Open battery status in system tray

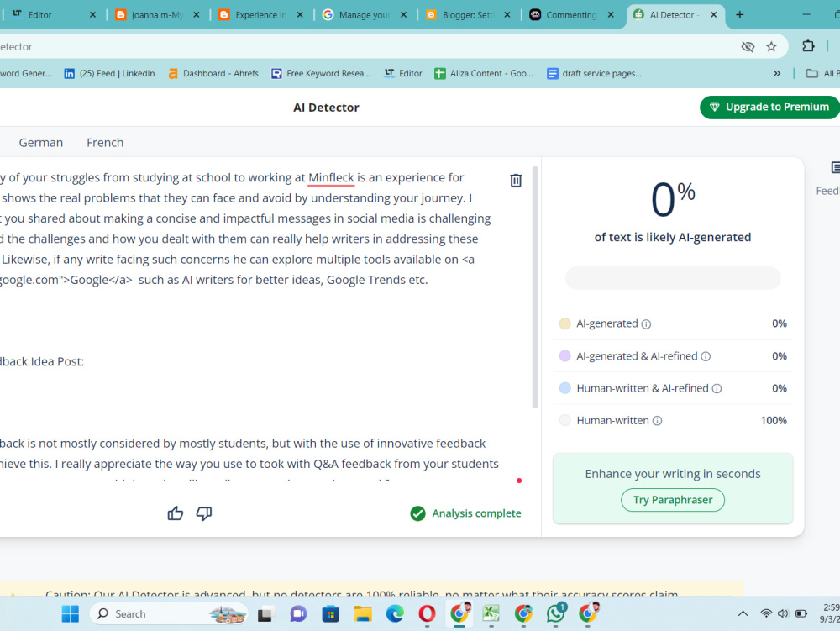(801, 614)
